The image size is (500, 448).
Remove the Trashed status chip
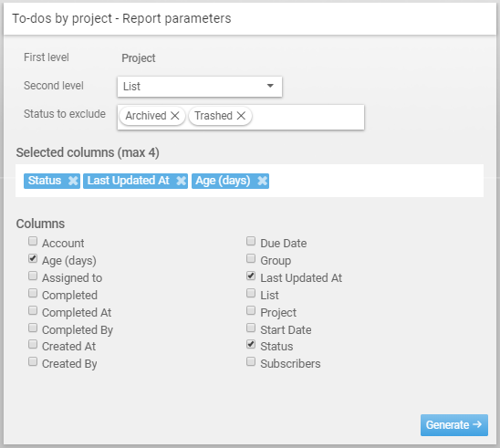(241, 116)
